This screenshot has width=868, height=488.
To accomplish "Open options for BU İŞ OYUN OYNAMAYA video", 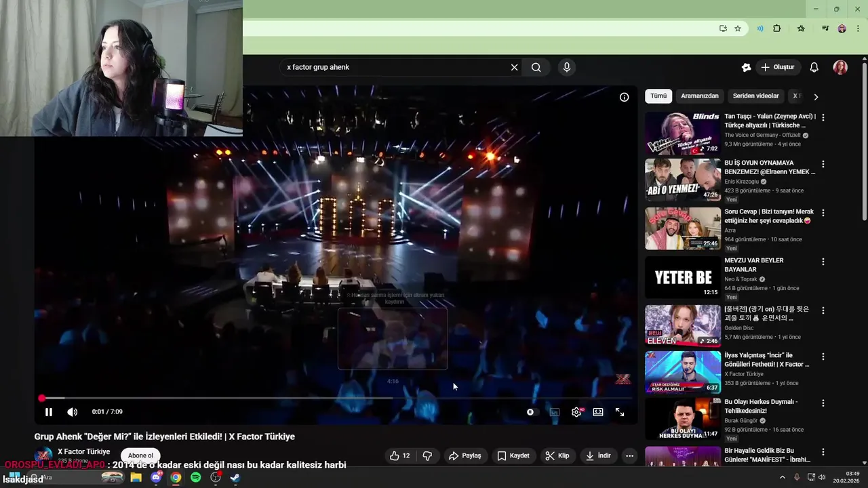I will point(823,164).
